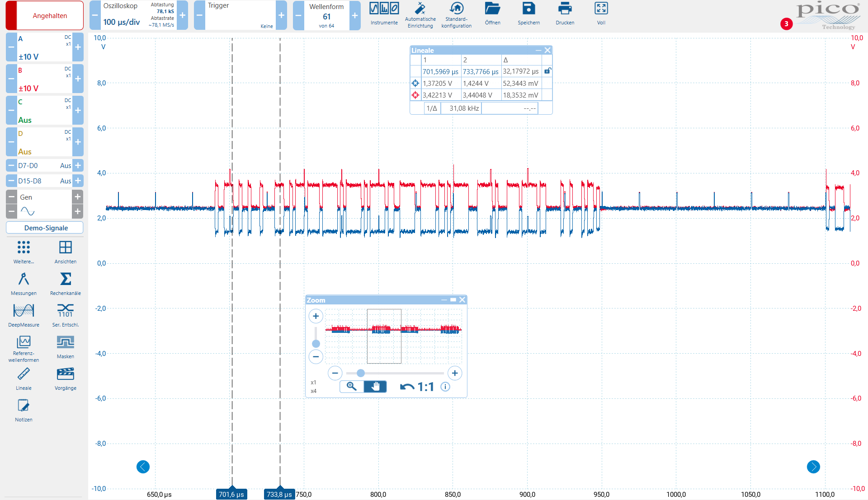Open the Rechenkanäle math channels icon
Viewport: 868px width, 500px height.
tap(66, 284)
